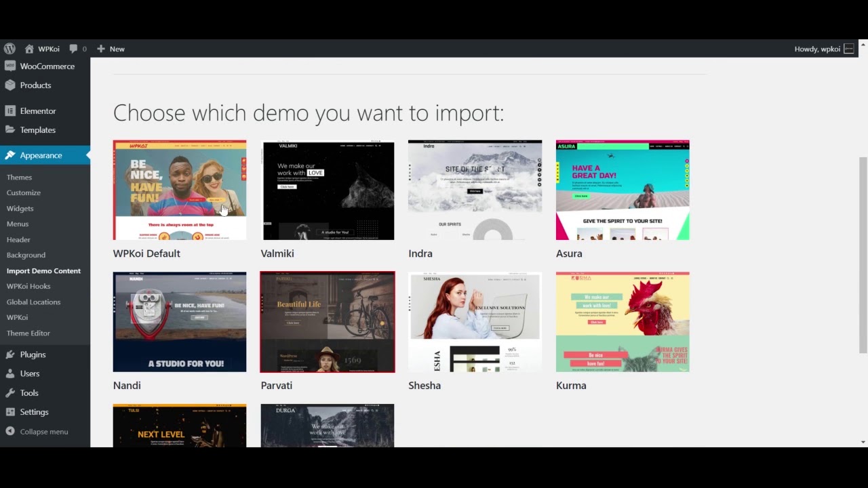This screenshot has width=868, height=488.
Task: Click the WooCommerce sidebar icon
Action: tap(10, 66)
